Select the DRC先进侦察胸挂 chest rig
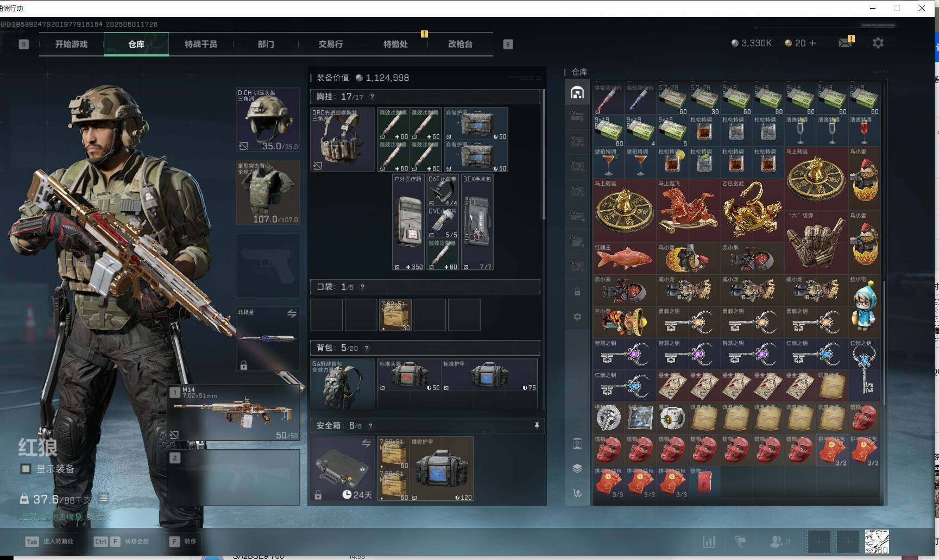This screenshot has height=560, width=939. point(342,140)
